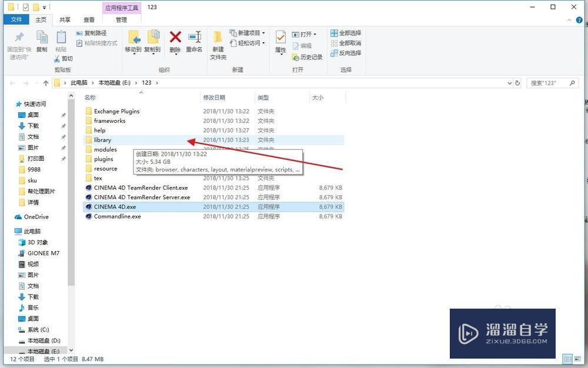Switch to the 管理 manage tab
This screenshot has width=588, height=368.
click(x=121, y=19)
